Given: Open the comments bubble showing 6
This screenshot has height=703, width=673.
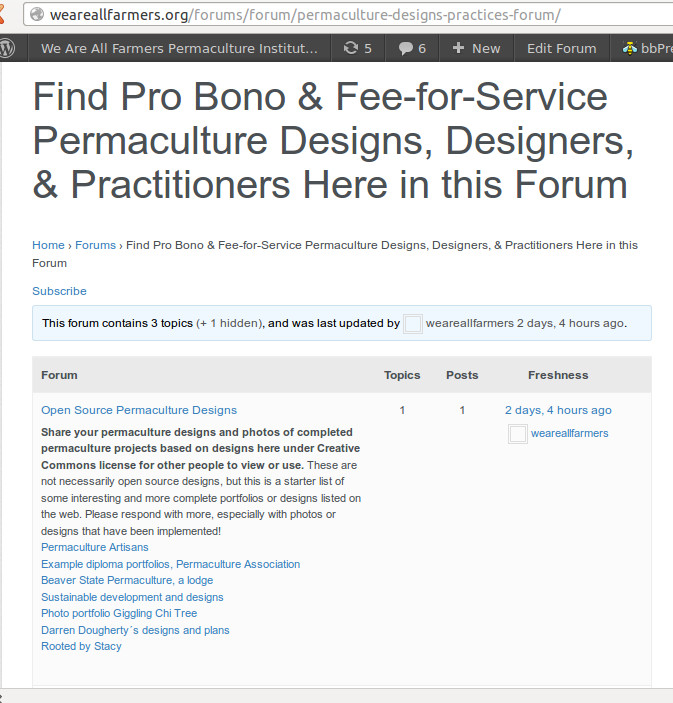Looking at the screenshot, I should pos(412,48).
